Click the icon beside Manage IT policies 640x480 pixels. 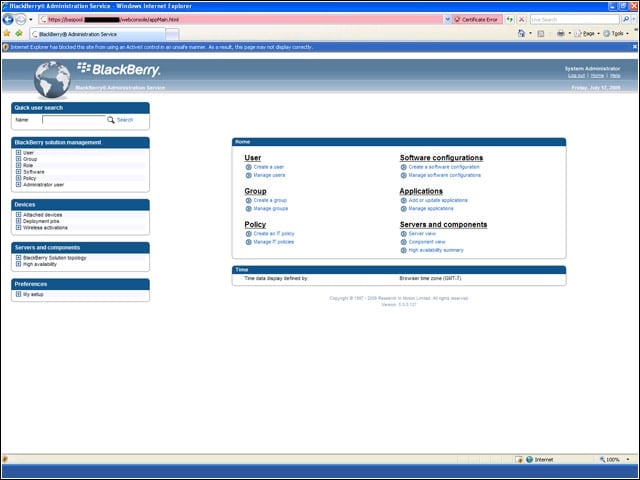coord(249,242)
